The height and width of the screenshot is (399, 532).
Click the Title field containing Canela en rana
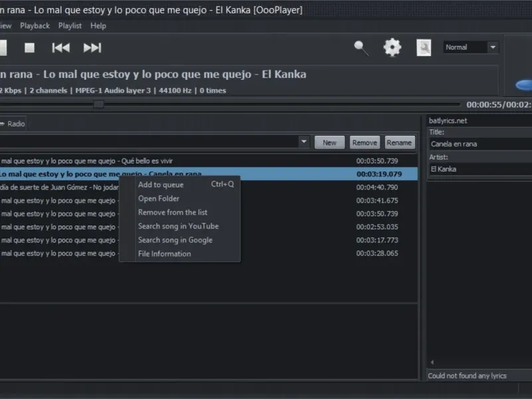480,144
